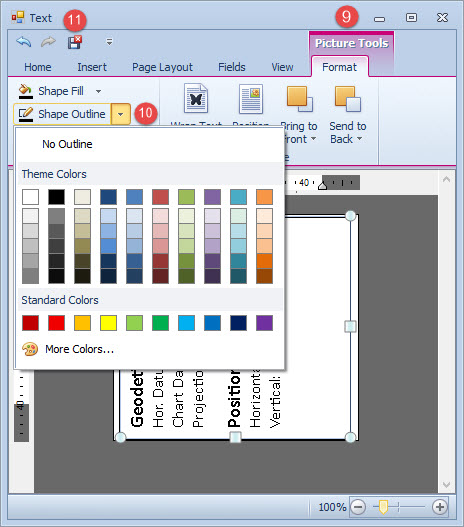Image resolution: width=464 pixels, height=527 pixels.
Task: Maximize the Text window
Action: 411,17
